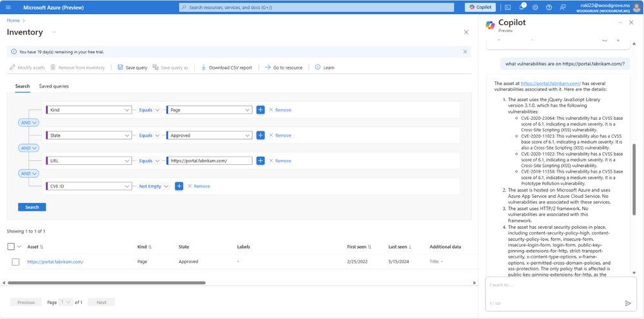Open the Azure portal hamburger menu
This screenshot has height=319, width=644.
pos(8,7)
